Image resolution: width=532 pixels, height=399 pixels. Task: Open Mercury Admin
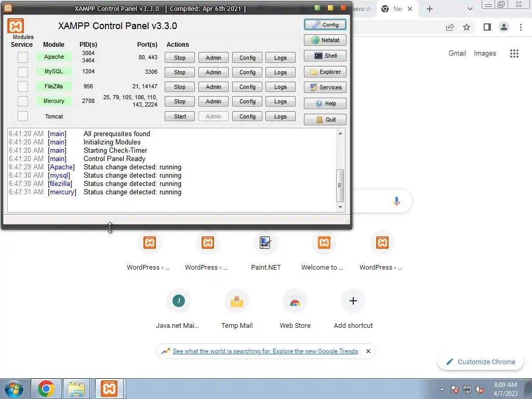tap(214, 101)
